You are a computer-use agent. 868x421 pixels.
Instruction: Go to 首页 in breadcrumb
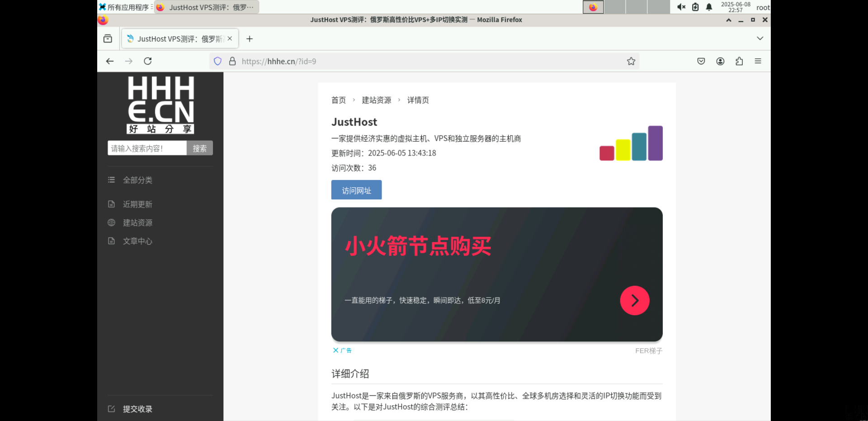click(339, 100)
